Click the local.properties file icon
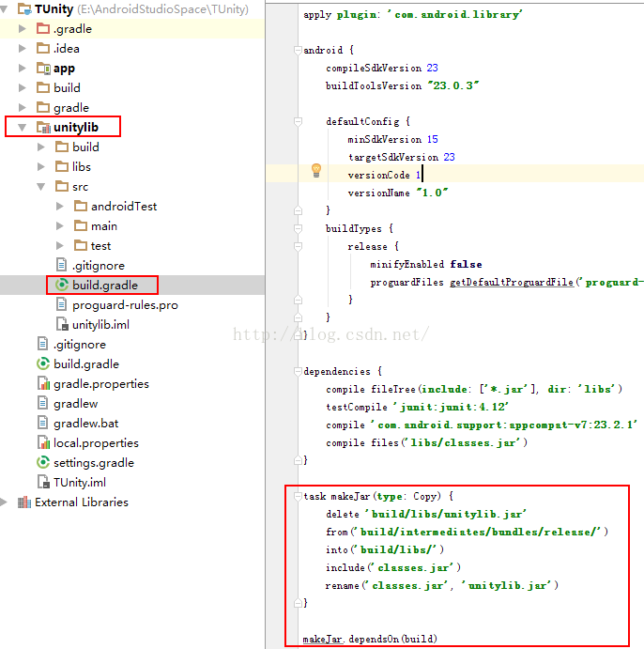This screenshot has height=649, width=644. coord(43,443)
